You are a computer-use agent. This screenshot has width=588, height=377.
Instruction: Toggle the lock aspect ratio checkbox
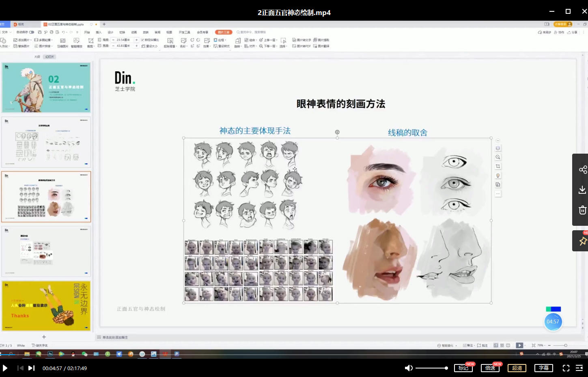click(142, 40)
